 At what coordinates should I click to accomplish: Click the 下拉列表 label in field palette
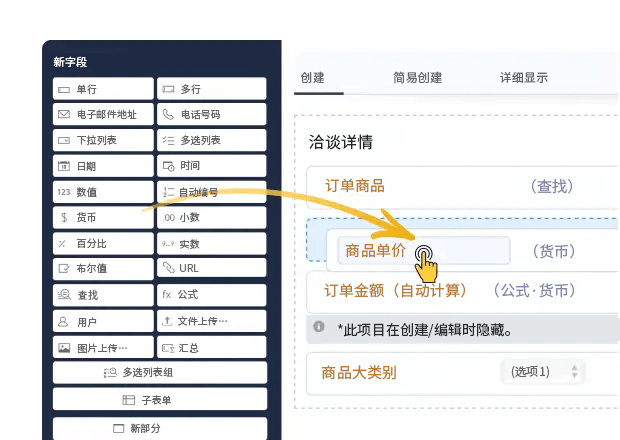[x=96, y=140]
